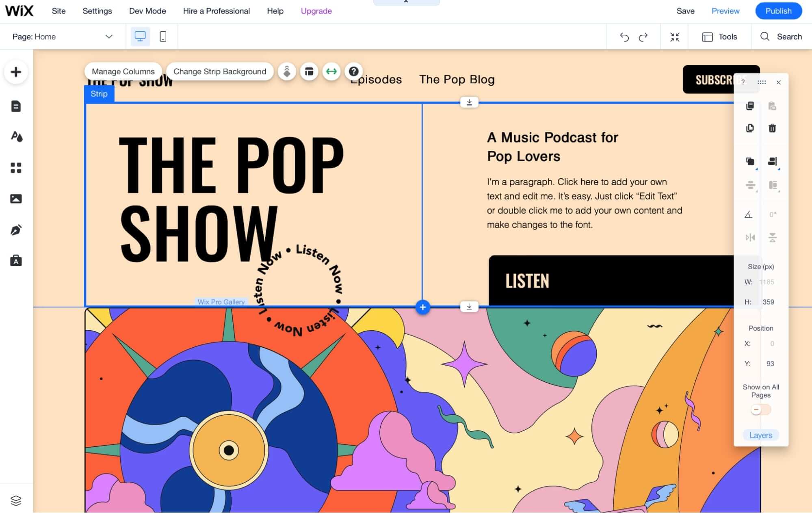
Task: Open the Help menu
Action: [275, 11]
